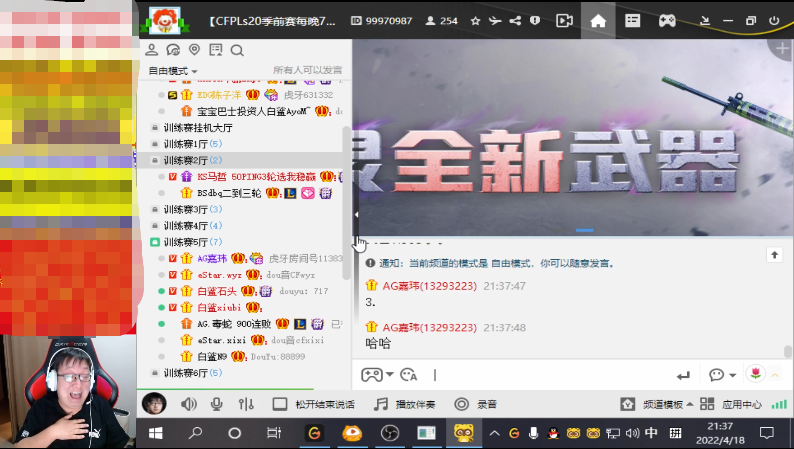Image resolution: width=794 pixels, height=449 pixels.
Task: Click the location pin icon
Action: click(x=194, y=50)
